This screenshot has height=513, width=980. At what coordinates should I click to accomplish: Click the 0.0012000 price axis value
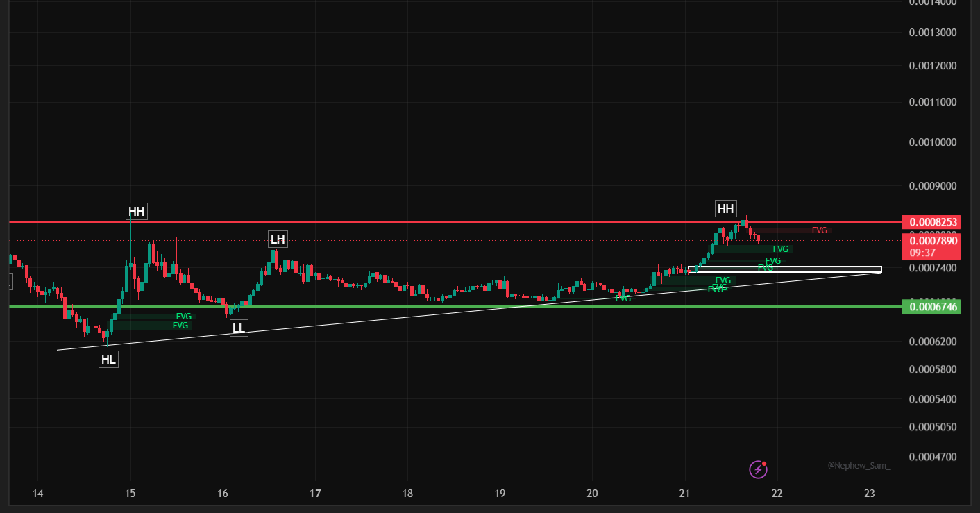[x=933, y=66]
